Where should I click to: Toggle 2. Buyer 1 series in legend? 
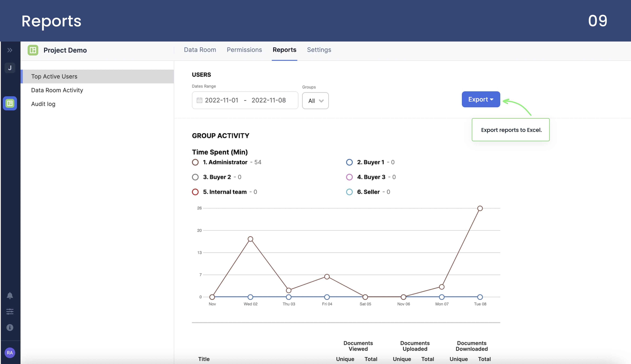coord(370,162)
